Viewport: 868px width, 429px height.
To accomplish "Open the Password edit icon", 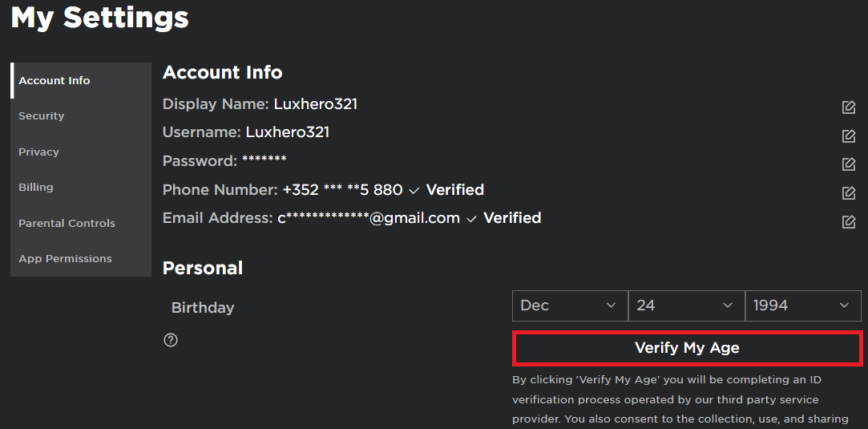I will point(849,164).
